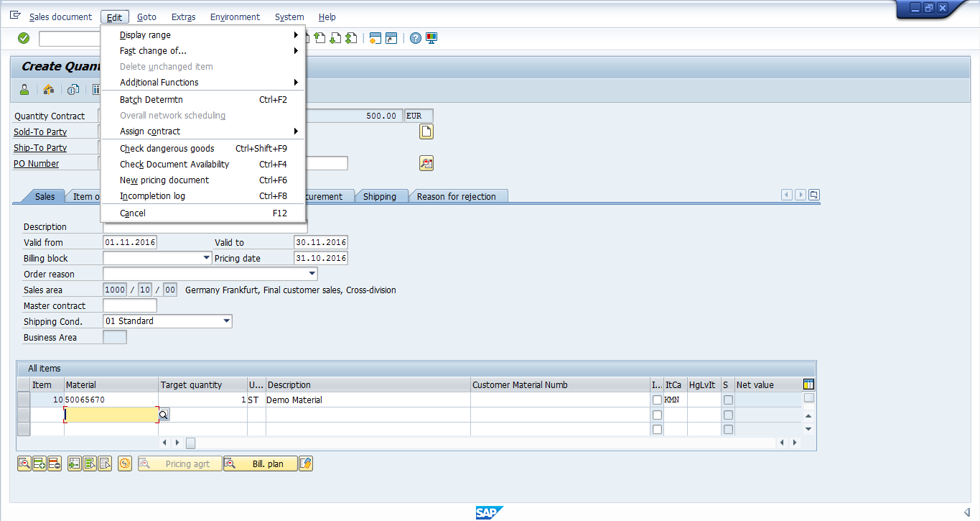Click the Delete item row icon
The height and width of the screenshot is (521, 980).
(55, 464)
